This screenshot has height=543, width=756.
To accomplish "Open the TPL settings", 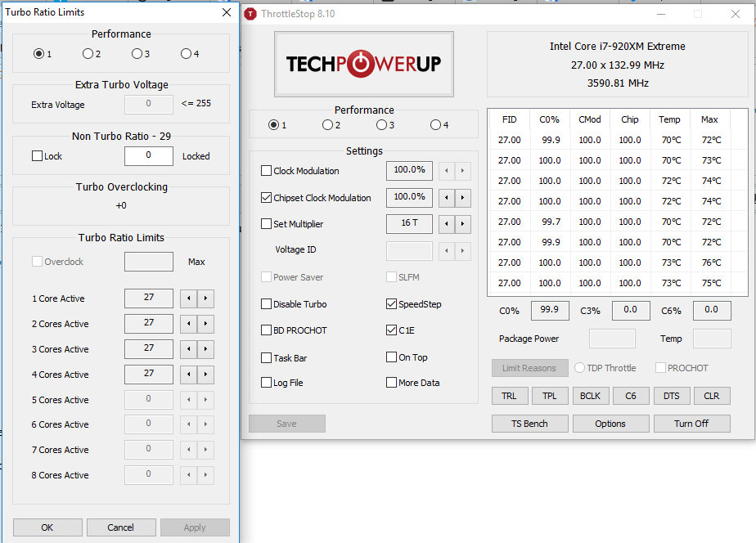I will (x=550, y=396).
